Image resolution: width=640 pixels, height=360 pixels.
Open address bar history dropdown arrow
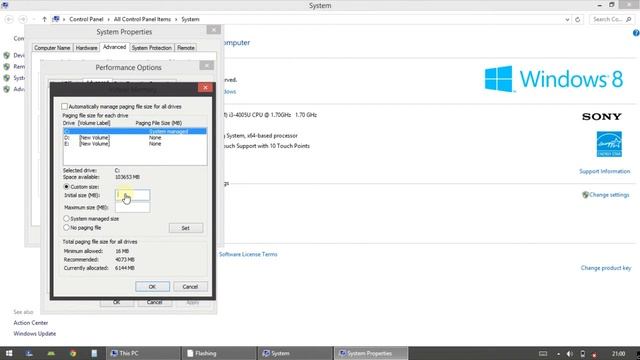(x=567, y=19)
